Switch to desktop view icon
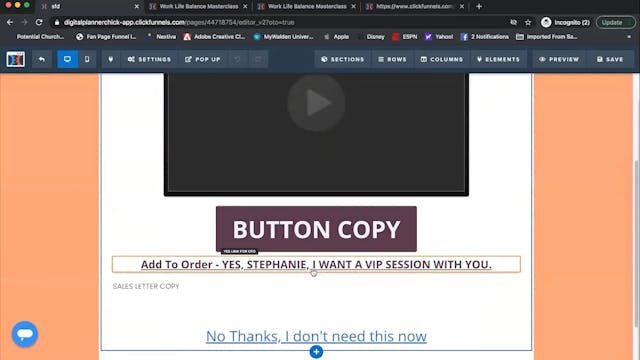 [x=67, y=59]
